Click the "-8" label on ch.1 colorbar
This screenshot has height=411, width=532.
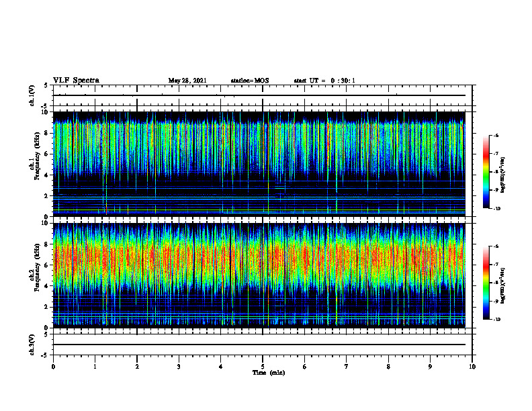coord(496,172)
